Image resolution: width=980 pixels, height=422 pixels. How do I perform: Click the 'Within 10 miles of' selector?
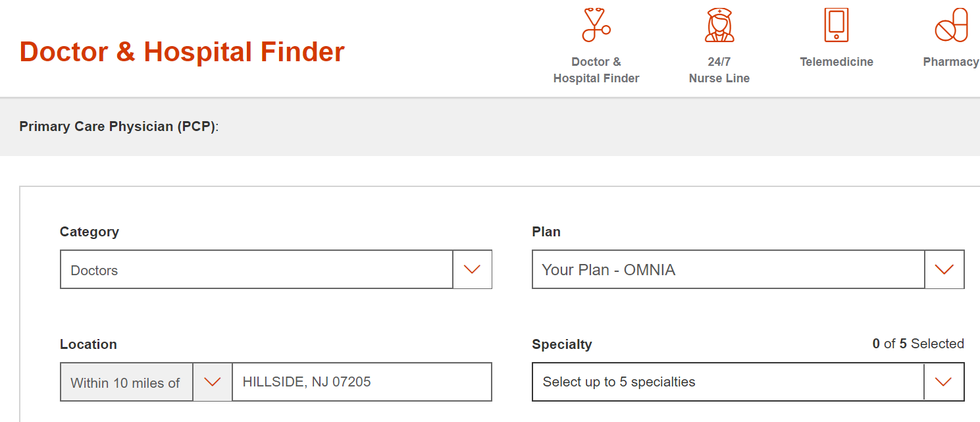click(126, 382)
